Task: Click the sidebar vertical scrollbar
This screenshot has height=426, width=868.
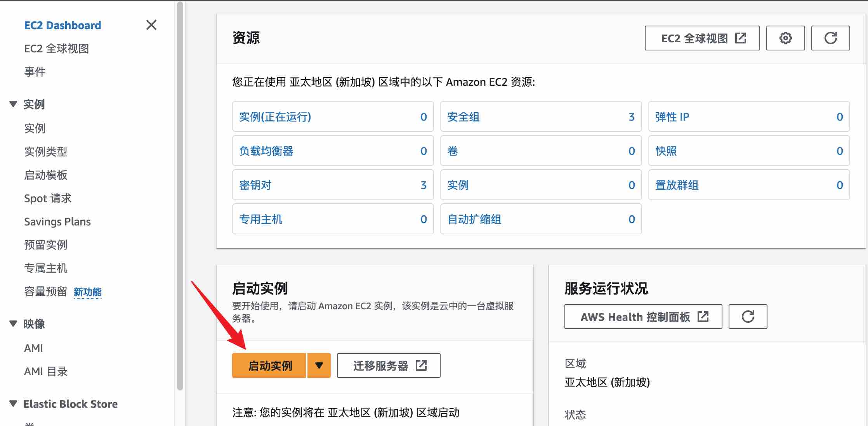Action: coord(180,196)
